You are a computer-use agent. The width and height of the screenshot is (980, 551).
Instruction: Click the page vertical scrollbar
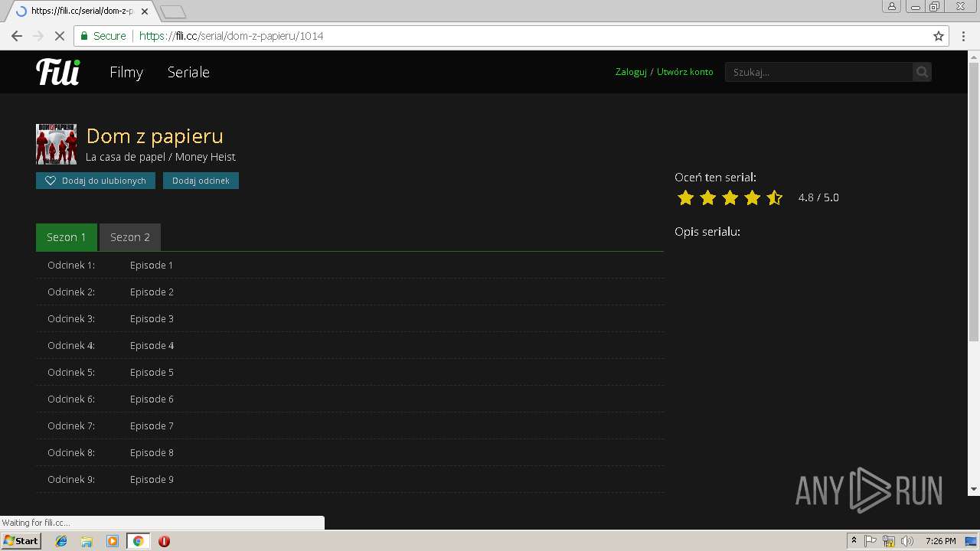coord(974,201)
